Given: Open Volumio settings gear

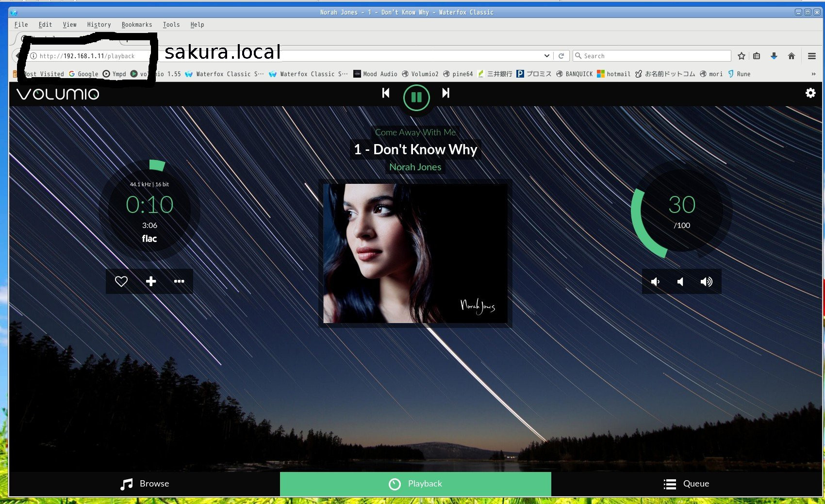Looking at the screenshot, I should coord(810,93).
